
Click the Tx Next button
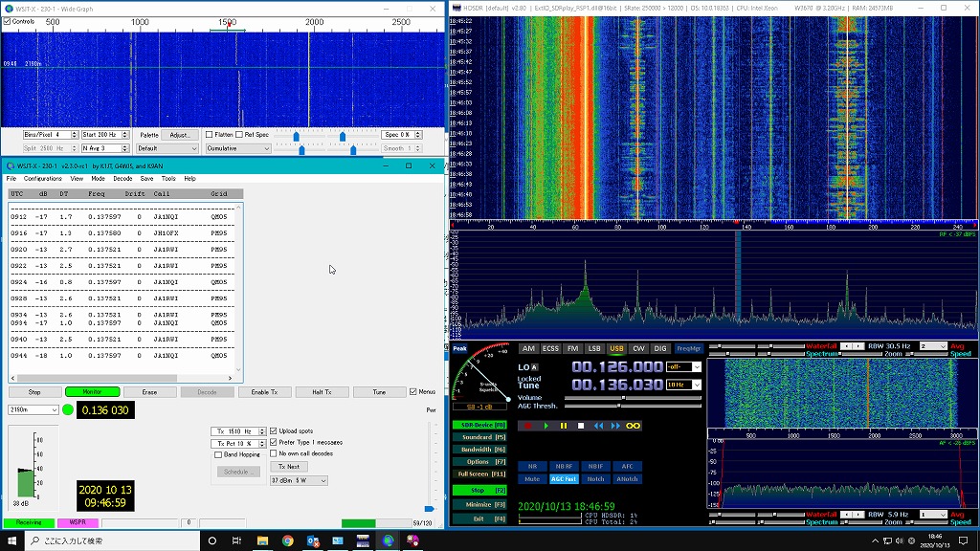pos(289,467)
